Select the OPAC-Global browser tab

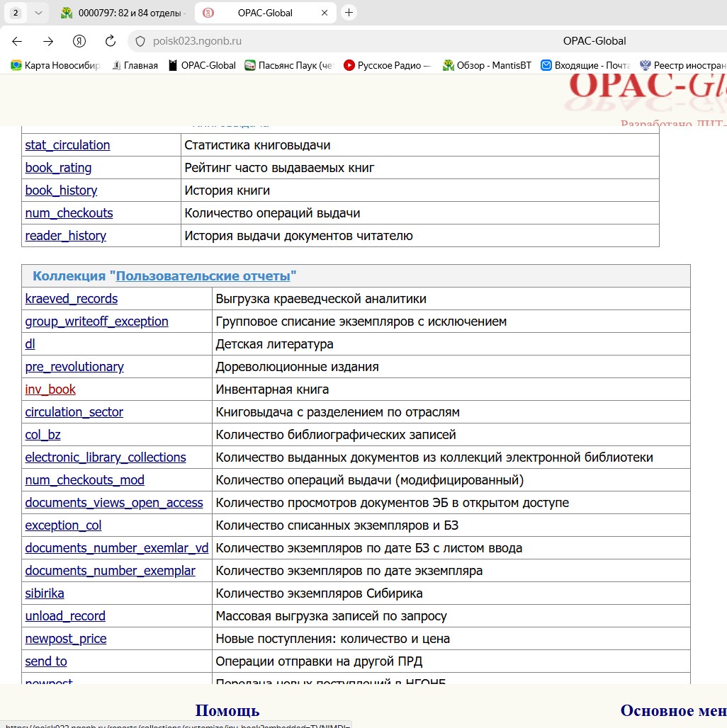click(265, 13)
